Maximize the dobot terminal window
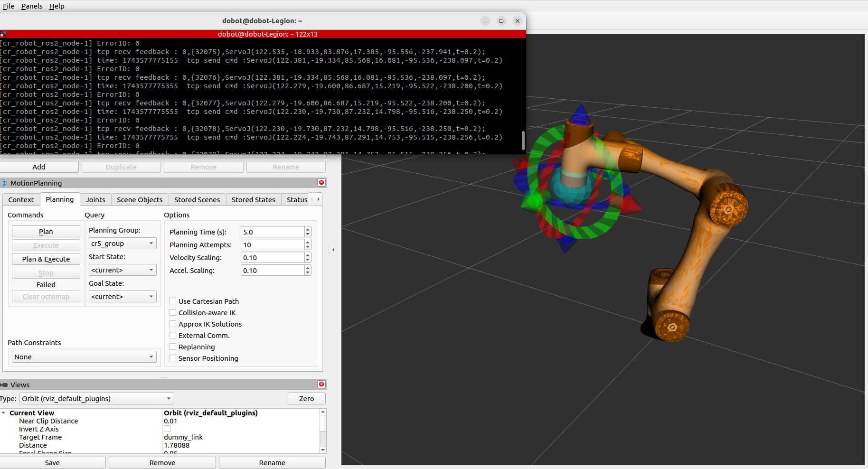868x469 pixels. coord(501,21)
